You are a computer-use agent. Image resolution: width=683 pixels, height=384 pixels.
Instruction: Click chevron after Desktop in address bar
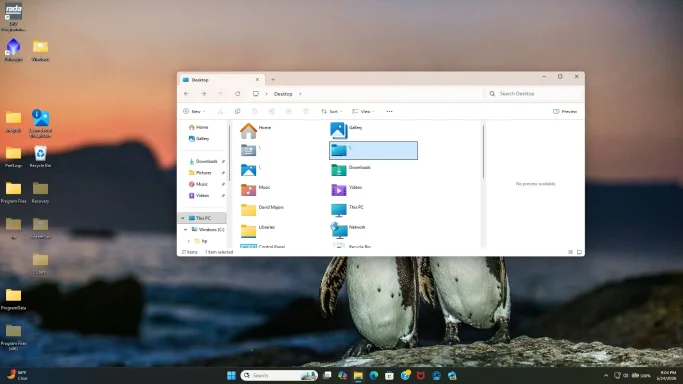click(300, 94)
